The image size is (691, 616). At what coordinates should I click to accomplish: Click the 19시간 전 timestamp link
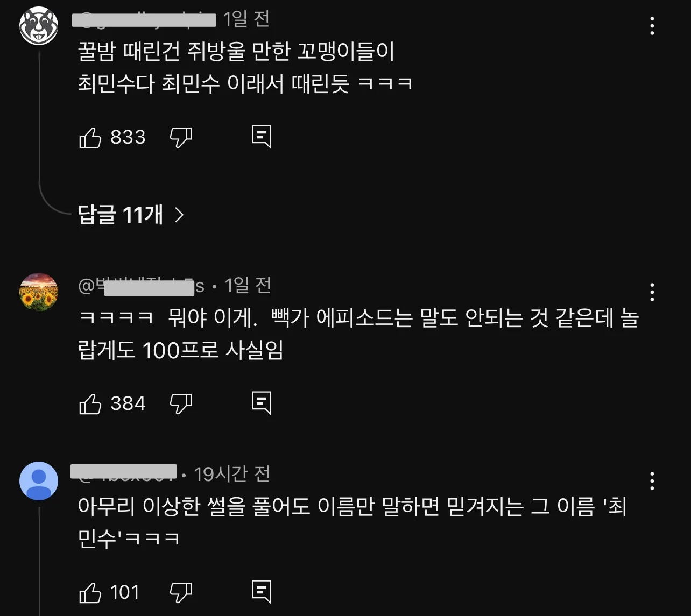(x=232, y=474)
